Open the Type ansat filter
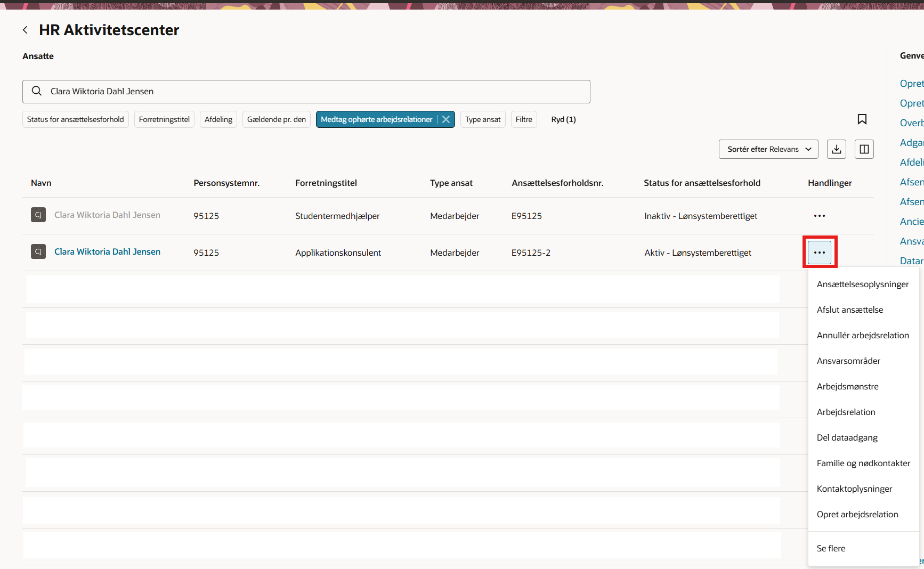Image resolution: width=924 pixels, height=569 pixels. tap(483, 119)
